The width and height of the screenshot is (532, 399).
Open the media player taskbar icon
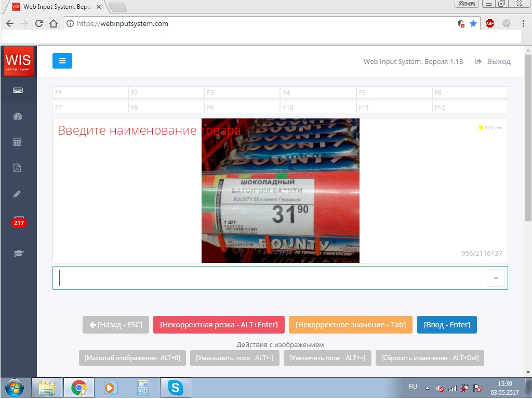tap(111, 388)
